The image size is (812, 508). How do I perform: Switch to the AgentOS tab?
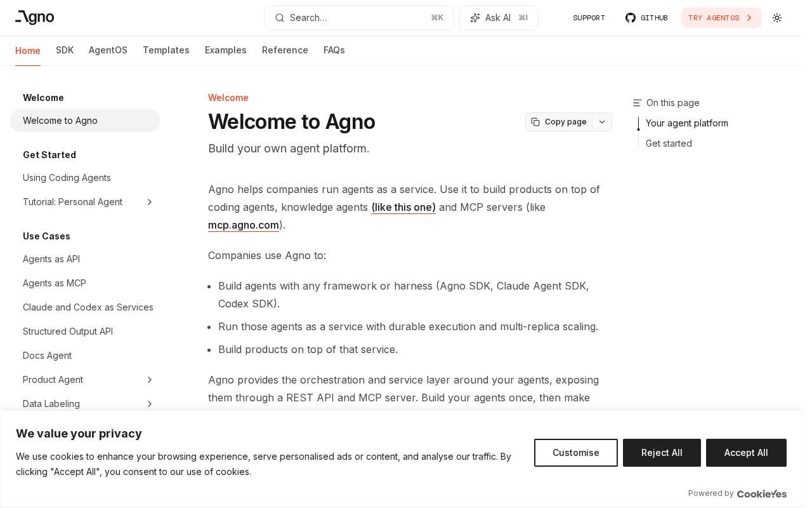(x=108, y=50)
